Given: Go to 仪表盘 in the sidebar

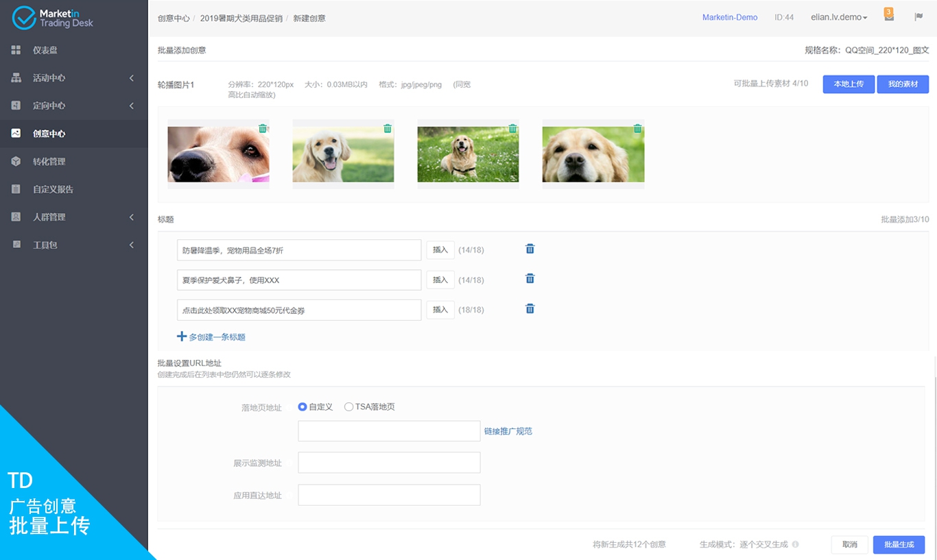Looking at the screenshot, I should (45, 50).
